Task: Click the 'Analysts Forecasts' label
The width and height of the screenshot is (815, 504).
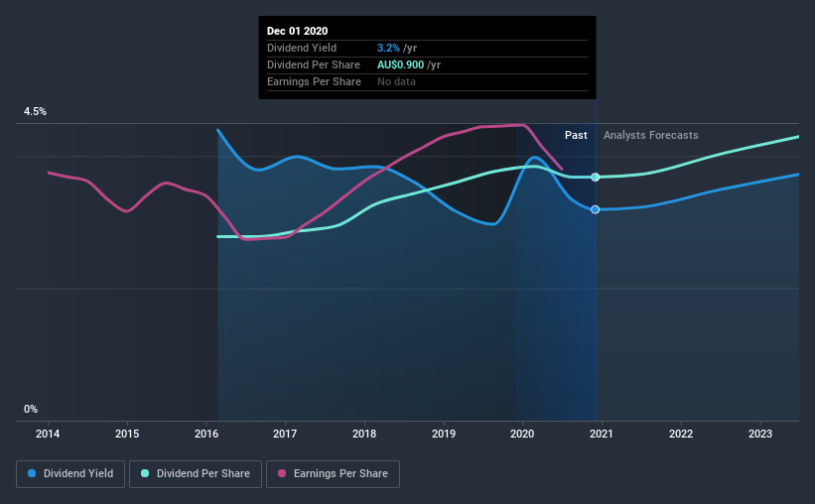Action: coord(651,135)
